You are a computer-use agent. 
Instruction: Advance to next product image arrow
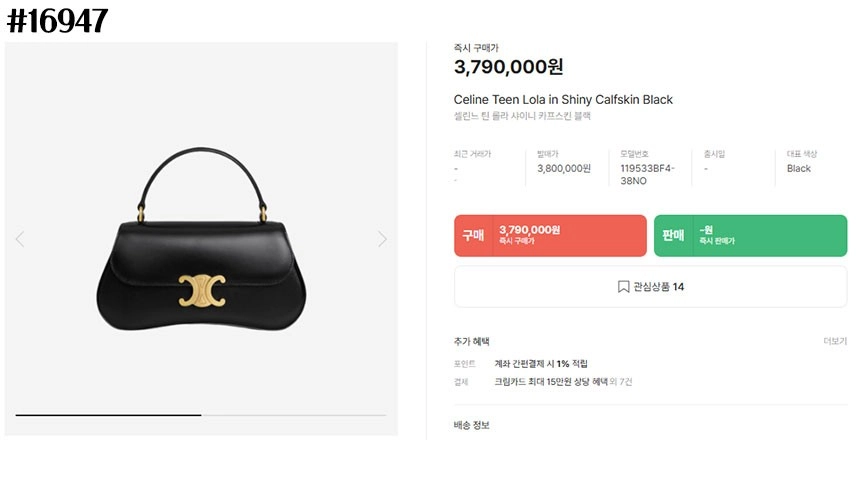(382, 239)
